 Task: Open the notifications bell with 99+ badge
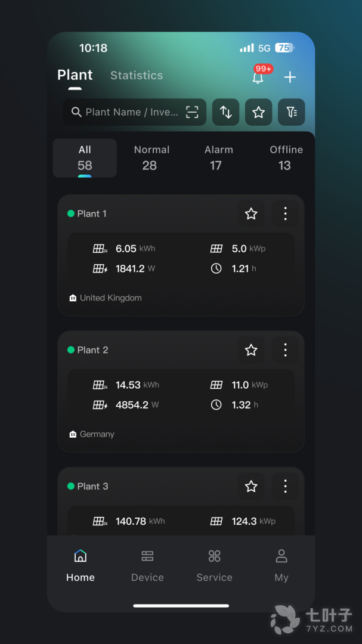[x=258, y=77]
